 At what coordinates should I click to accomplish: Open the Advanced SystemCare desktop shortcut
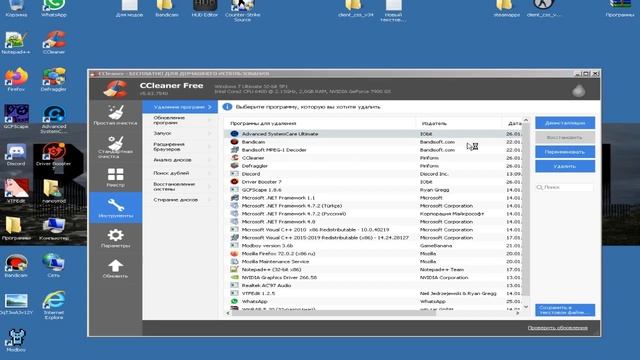pyautogui.click(x=53, y=119)
